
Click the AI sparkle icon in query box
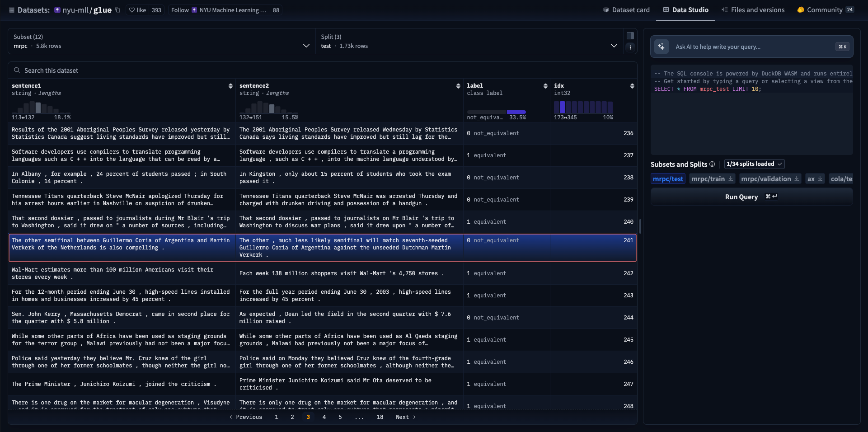click(x=662, y=47)
